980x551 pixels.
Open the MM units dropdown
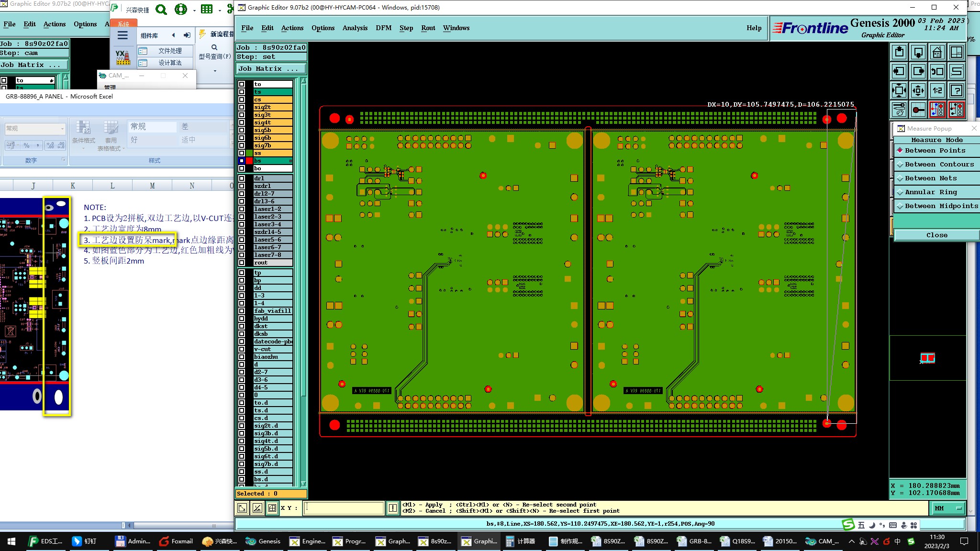(x=948, y=508)
